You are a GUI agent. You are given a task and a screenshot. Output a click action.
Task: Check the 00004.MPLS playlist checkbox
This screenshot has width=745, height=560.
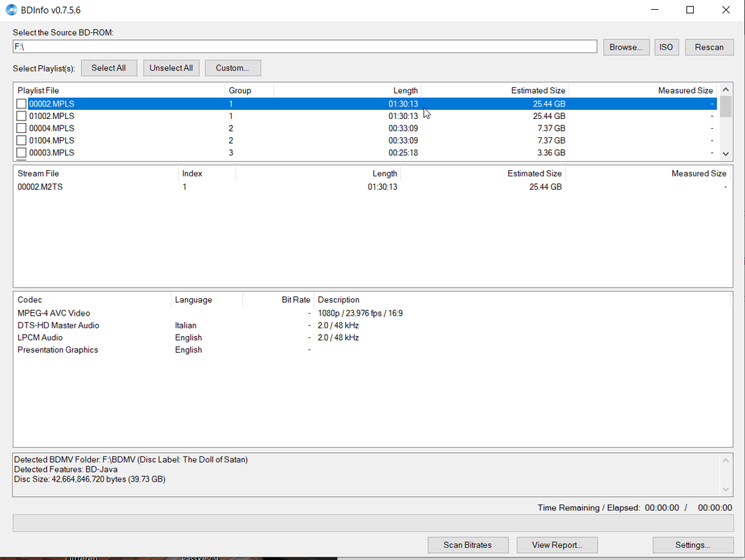point(22,128)
